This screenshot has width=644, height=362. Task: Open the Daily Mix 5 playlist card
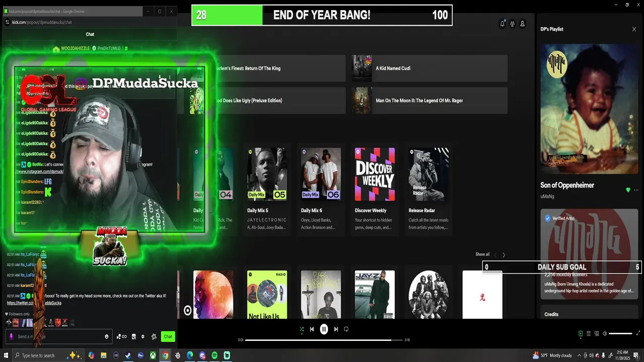click(x=267, y=189)
